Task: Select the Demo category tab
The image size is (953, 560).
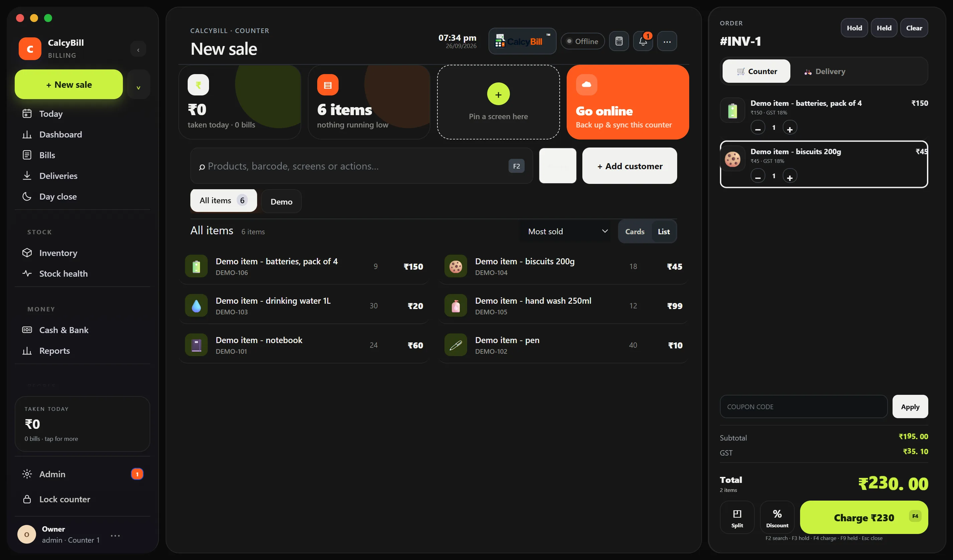Action: (281, 201)
